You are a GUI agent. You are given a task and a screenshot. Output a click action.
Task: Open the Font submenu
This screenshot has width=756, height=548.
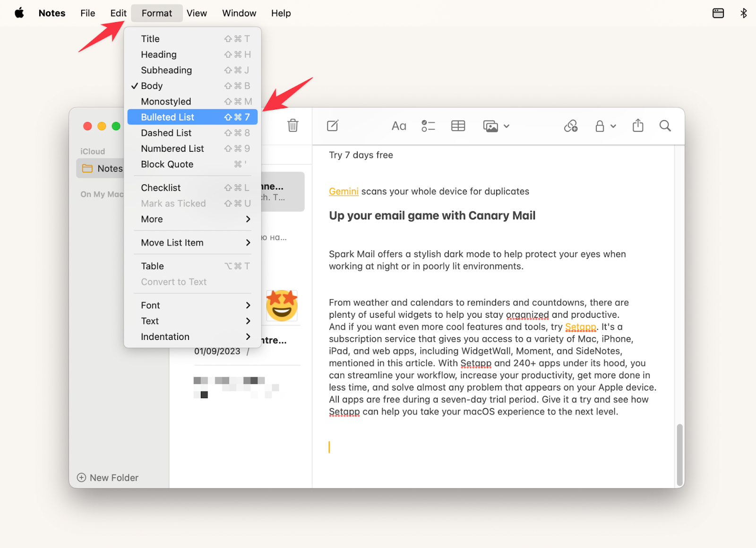point(150,305)
